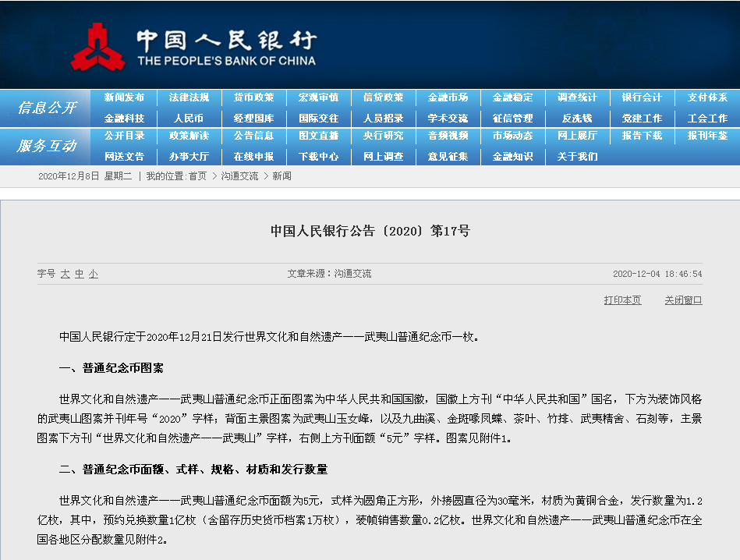The image size is (740, 560).
Task: Set font size to 小
Action: click(94, 274)
